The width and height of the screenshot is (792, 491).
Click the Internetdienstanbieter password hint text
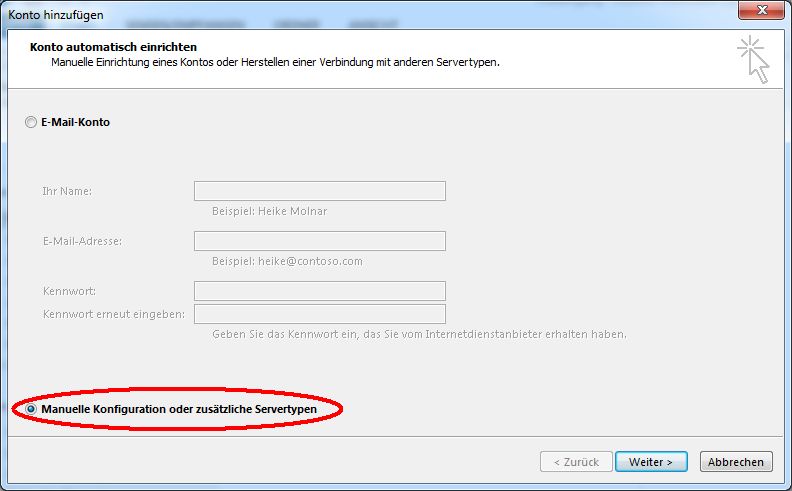point(419,334)
